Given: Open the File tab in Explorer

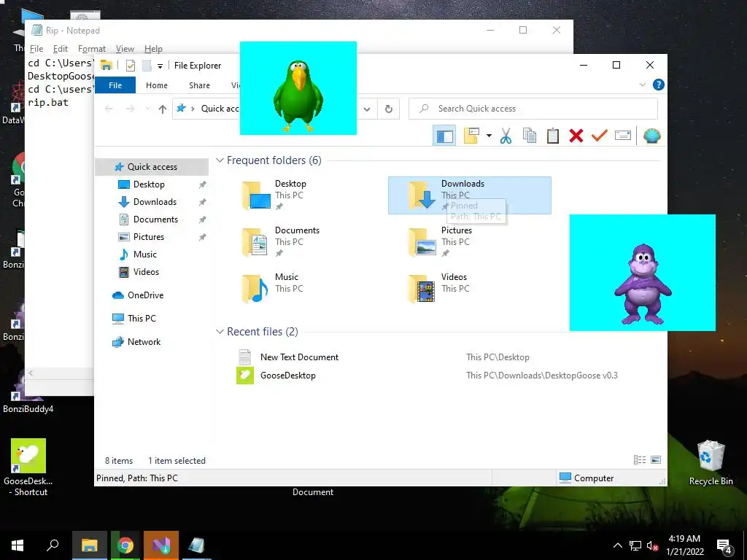Looking at the screenshot, I should tap(115, 85).
